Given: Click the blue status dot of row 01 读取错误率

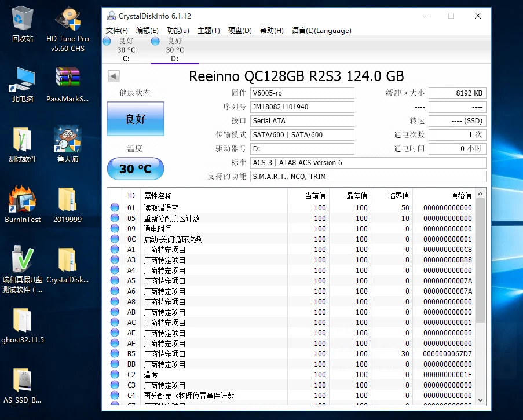Looking at the screenshot, I should pyautogui.click(x=115, y=207).
